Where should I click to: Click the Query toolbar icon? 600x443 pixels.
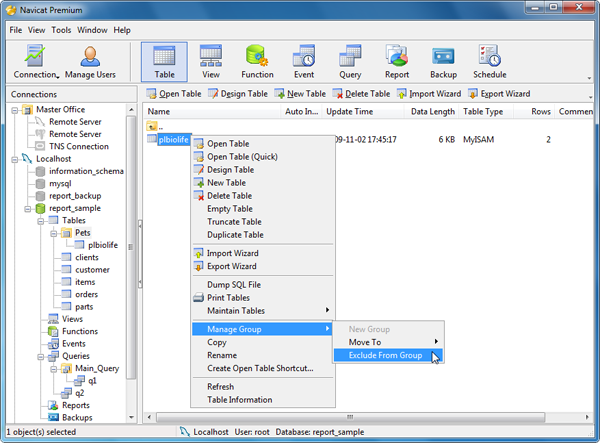[x=350, y=62]
